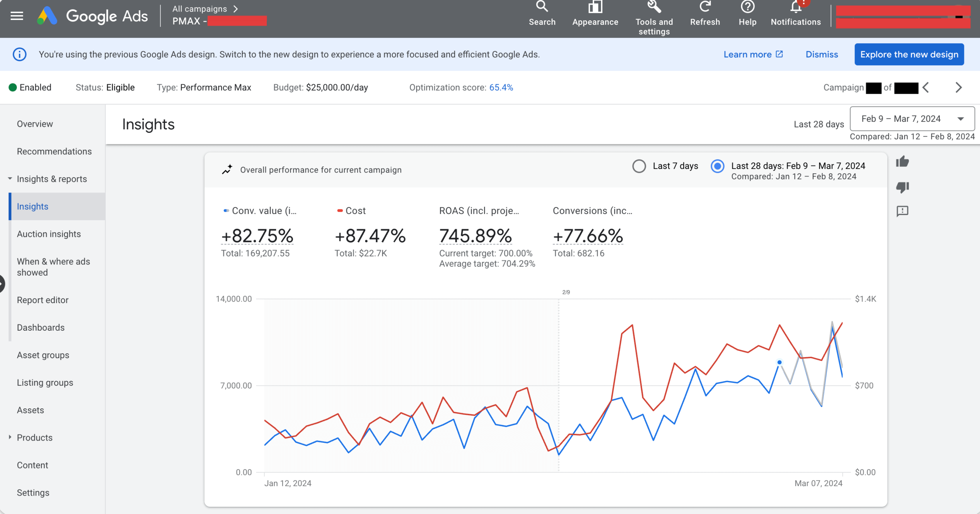The height and width of the screenshot is (514, 980).
Task: Click the Google Ads logo
Action: [x=92, y=16]
